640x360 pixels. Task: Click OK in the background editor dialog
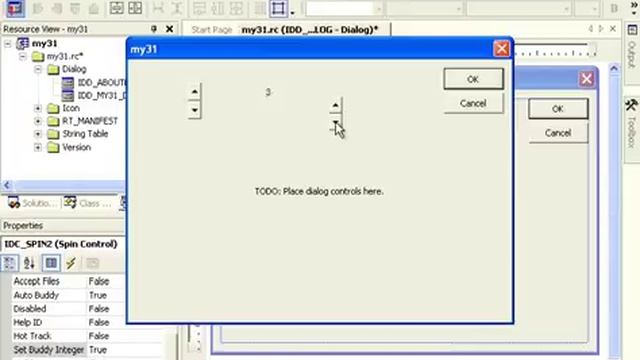coord(558,109)
